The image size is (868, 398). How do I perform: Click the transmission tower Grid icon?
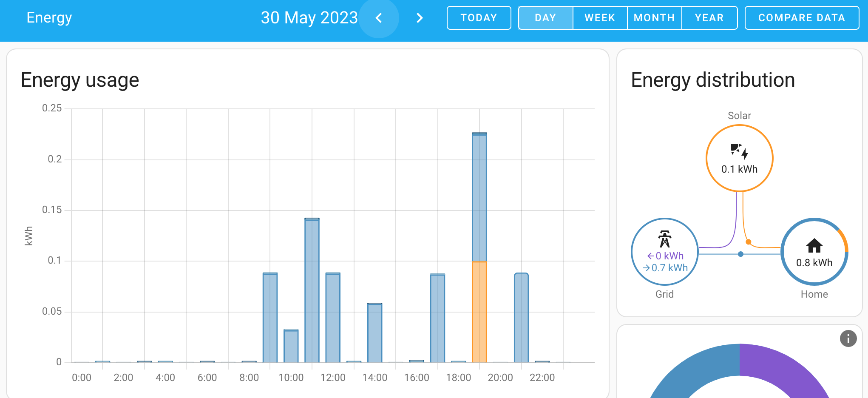(665, 239)
